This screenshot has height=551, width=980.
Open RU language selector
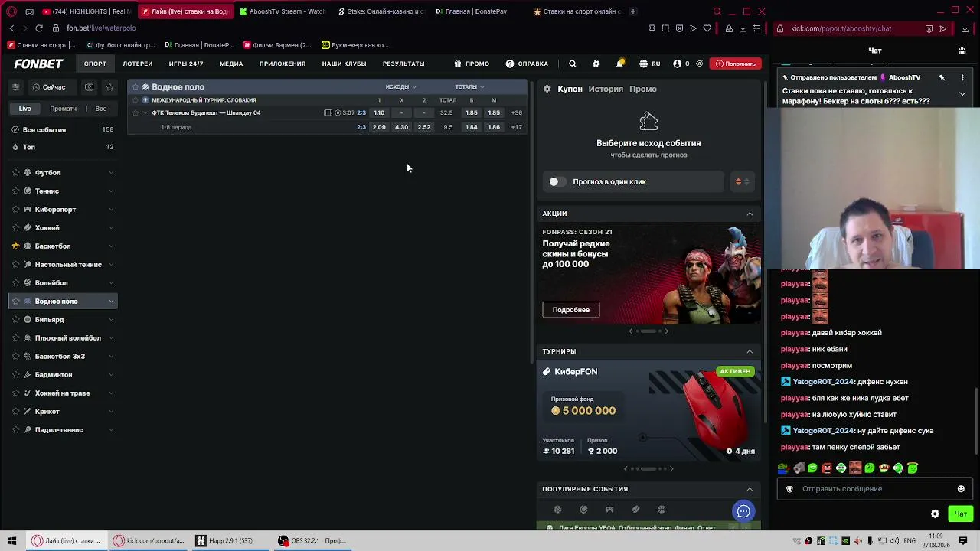[x=650, y=64]
